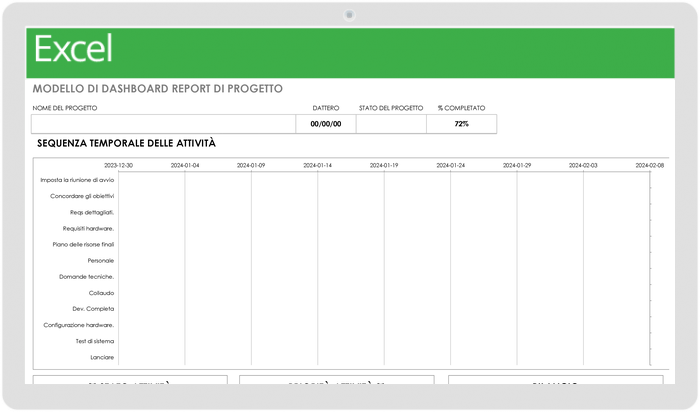The width and height of the screenshot is (700, 412).
Task: Click the 'NOME DEL PROGETTO' label
Action: click(65, 108)
